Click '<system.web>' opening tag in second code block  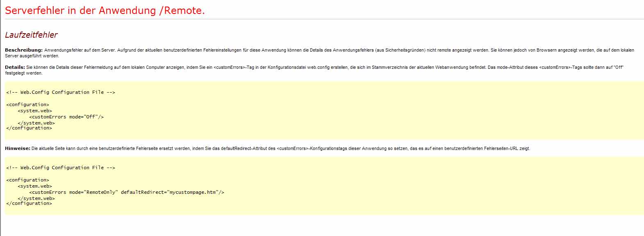[x=35, y=186]
